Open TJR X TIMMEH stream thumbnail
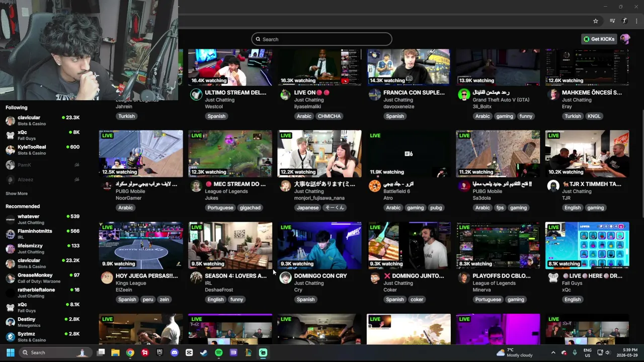 click(587, 154)
